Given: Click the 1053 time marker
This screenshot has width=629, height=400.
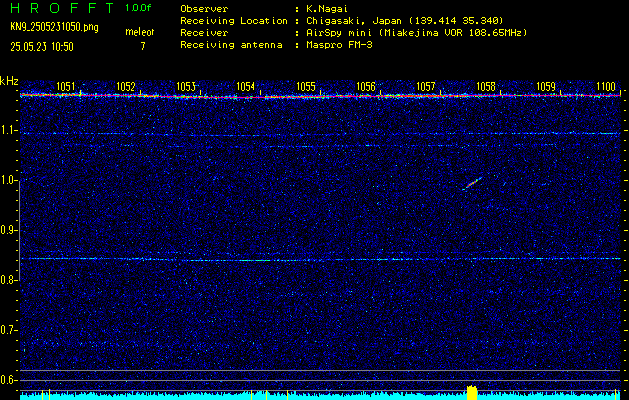Looking at the screenshot, I should 186,86.
